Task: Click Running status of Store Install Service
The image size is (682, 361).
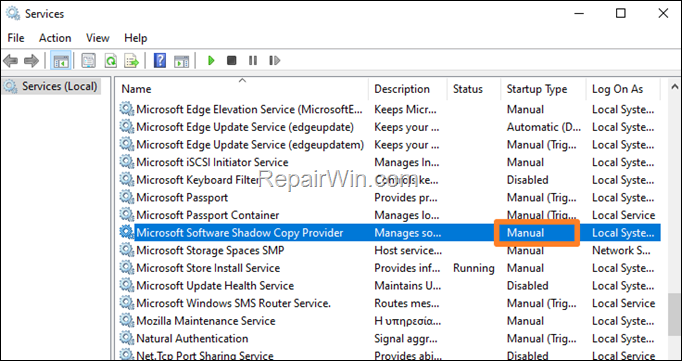Action: click(x=474, y=268)
